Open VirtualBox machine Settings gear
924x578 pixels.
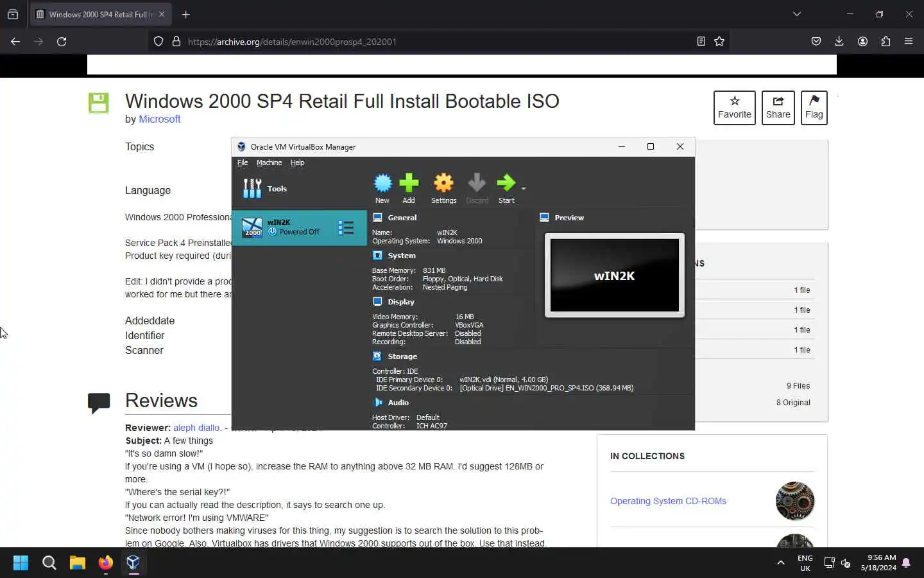[x=443, y=188]
